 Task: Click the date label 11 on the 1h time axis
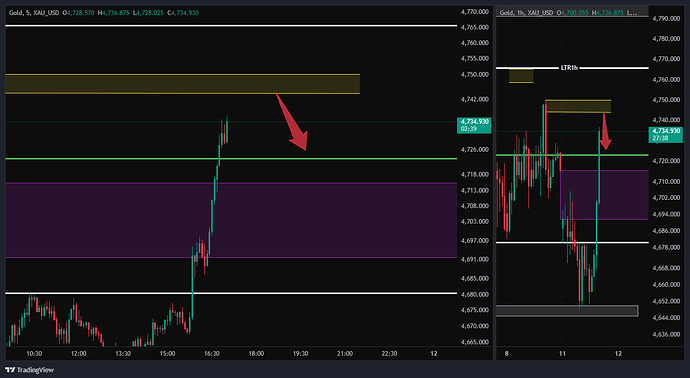tap(562, 354)
